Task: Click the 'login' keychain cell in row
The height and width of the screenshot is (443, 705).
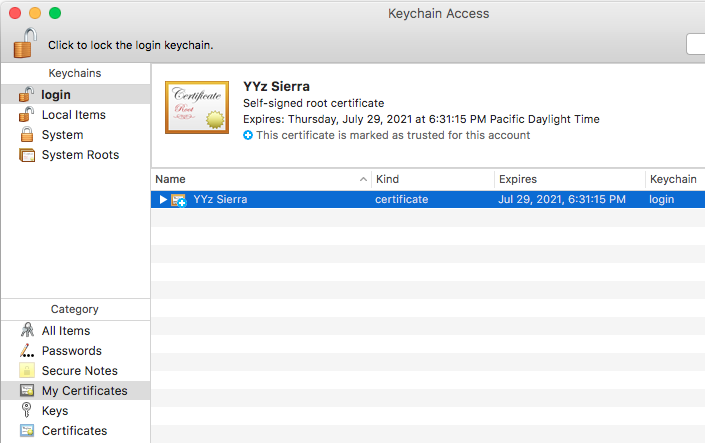Action: (x=661, y=199)
